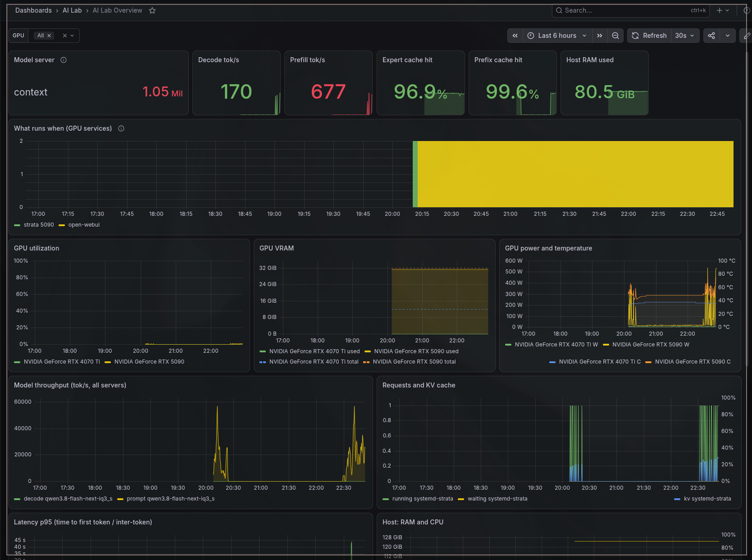This screenshot has height=560, width=752.
Task: Click the 1.05 Mil context value
Action: 162,92
